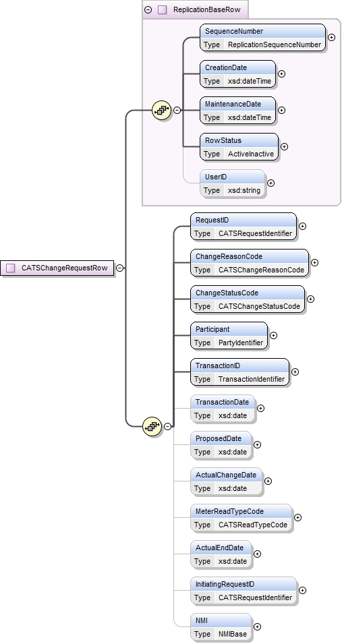Screen dimensions: 342x644
Task: Expand the TransactionDate element
Action: click(x=260, y=408)
